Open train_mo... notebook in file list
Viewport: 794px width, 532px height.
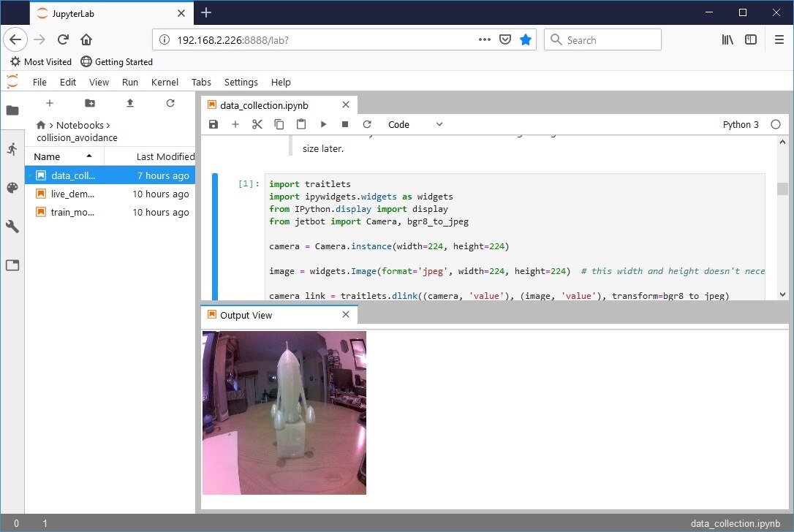(72, 212)
